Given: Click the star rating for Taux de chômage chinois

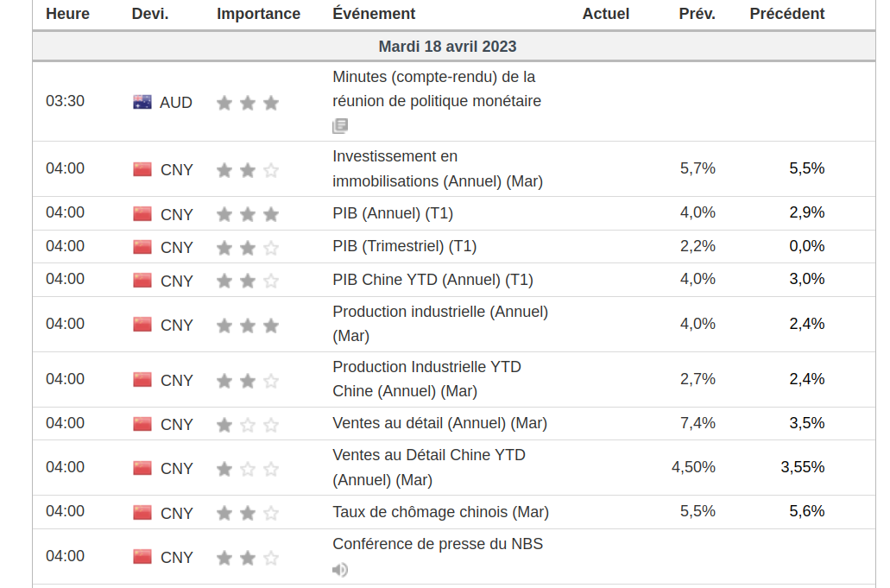Looking at the screenshot, I should click(247, 513).
